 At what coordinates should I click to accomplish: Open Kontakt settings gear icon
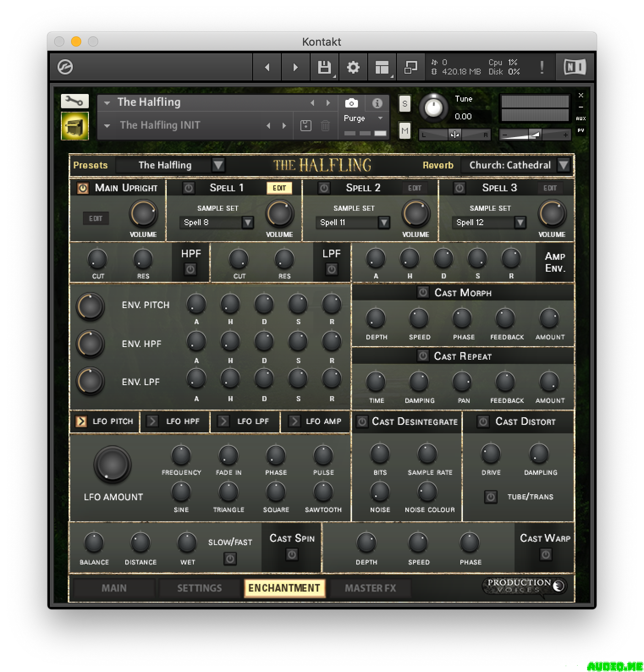(353, 67)
